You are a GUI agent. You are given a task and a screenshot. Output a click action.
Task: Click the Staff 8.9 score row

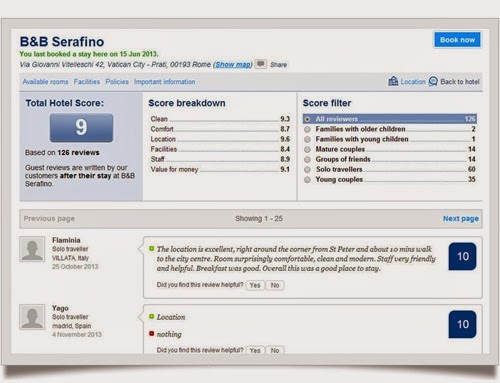(x=220, y=159)
